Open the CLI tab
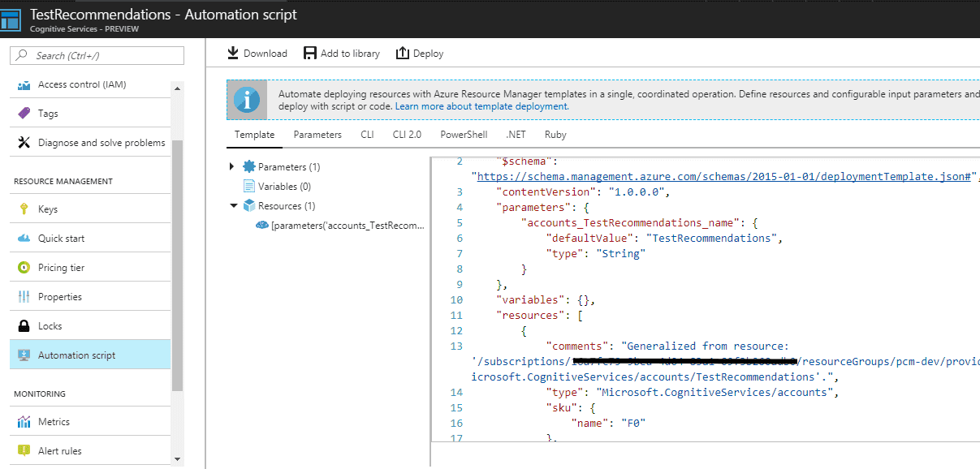Screen dimensions: 980x469 tap(367, 135)
